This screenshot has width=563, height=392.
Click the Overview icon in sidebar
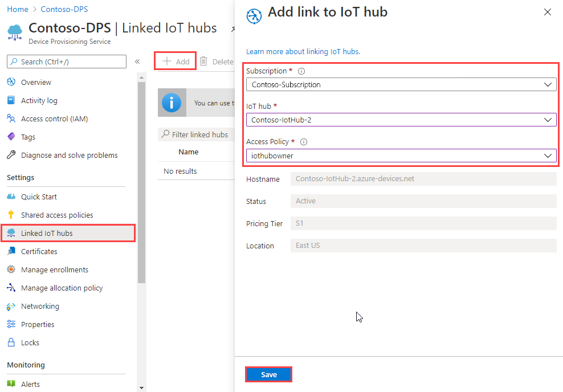point(11,82)
